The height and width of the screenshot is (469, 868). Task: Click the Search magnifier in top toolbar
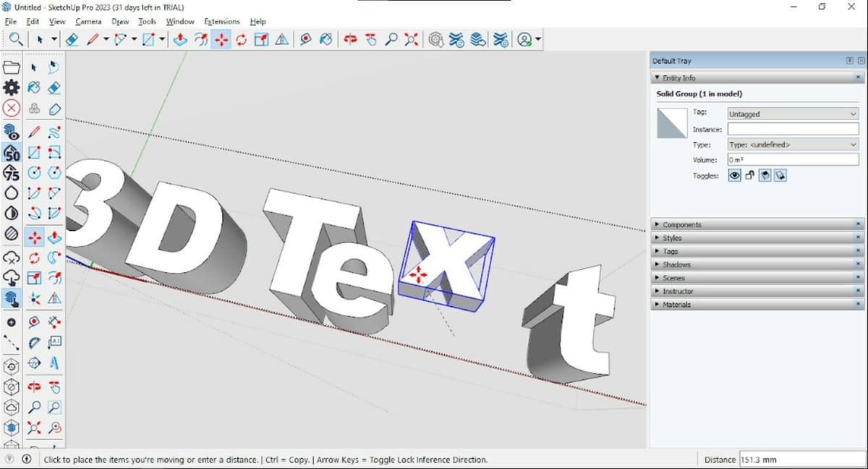tap(14, 40)
